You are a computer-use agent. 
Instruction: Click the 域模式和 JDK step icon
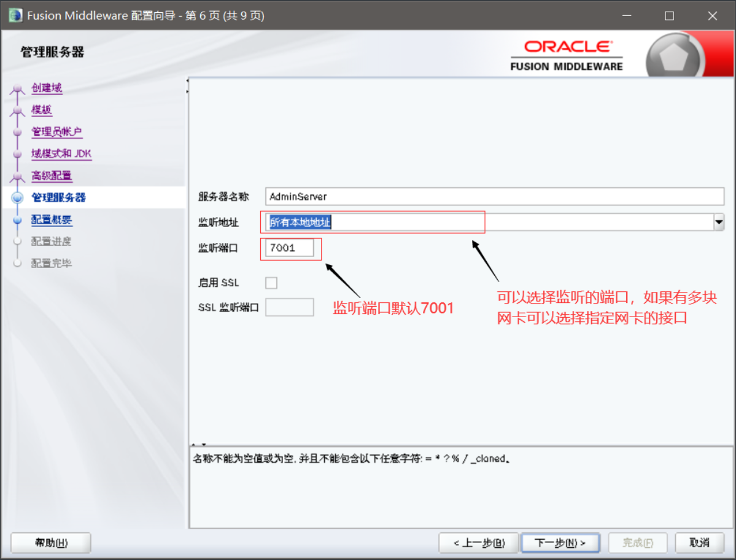pos(18,153)
